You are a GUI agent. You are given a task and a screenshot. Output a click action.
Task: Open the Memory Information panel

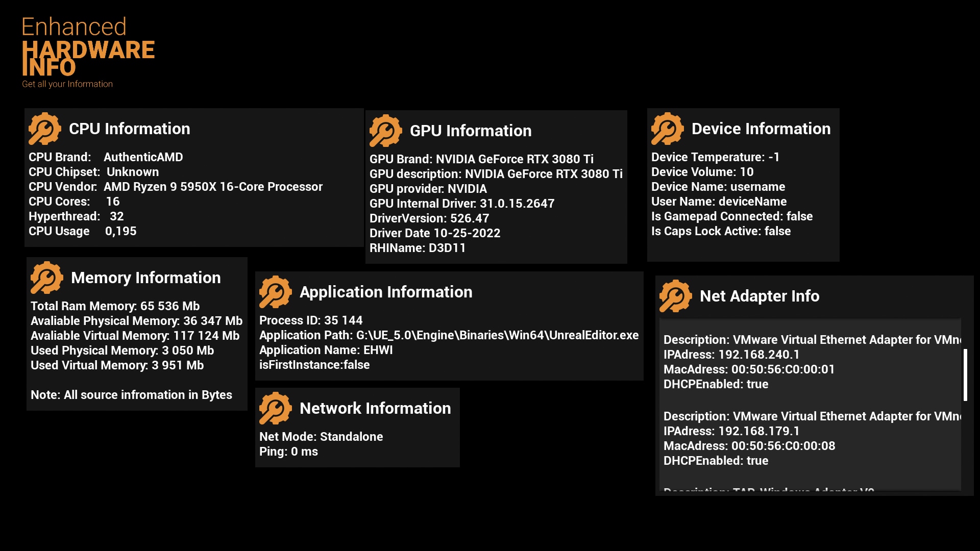point(146,278)
